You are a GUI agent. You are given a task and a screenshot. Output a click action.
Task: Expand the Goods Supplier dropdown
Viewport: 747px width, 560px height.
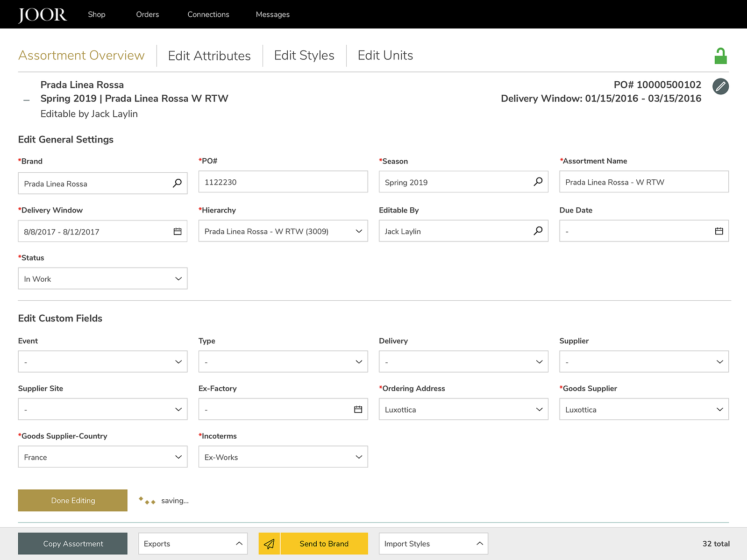pyautogui.click(x=644, y=409)
